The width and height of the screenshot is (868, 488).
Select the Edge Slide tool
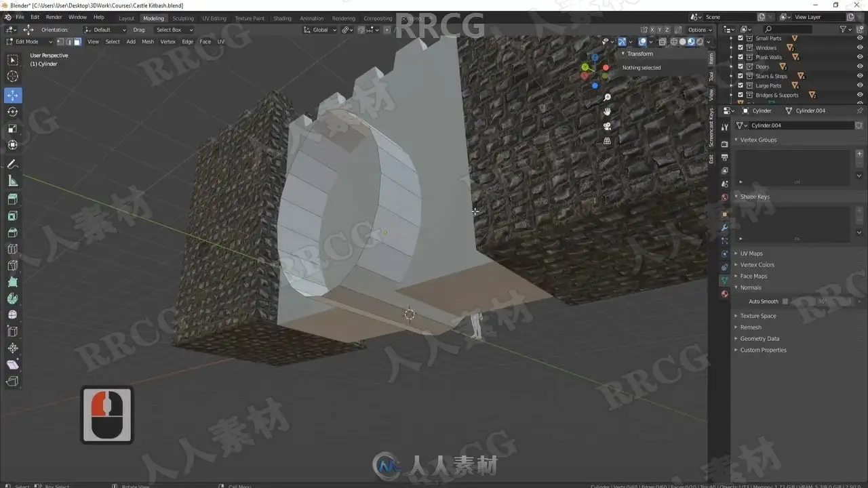coord(13,331)
